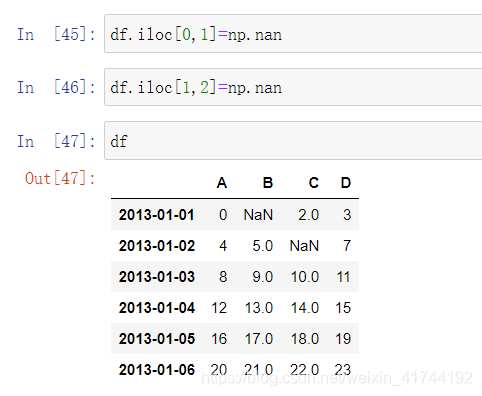Click row index 2013-01-01
482x396 pixels.
point(157,215)
